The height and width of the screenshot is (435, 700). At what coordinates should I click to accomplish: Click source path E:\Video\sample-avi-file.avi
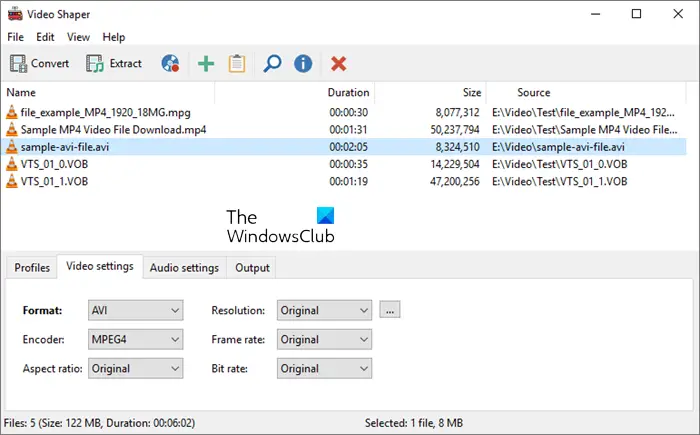[558, 146]
